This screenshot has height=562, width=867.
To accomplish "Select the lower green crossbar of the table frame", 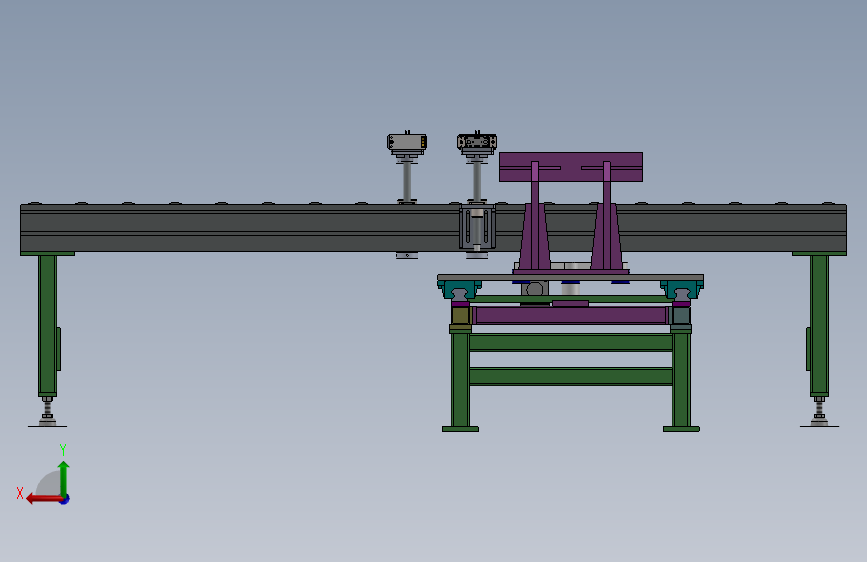I will [x=571, y=376].
